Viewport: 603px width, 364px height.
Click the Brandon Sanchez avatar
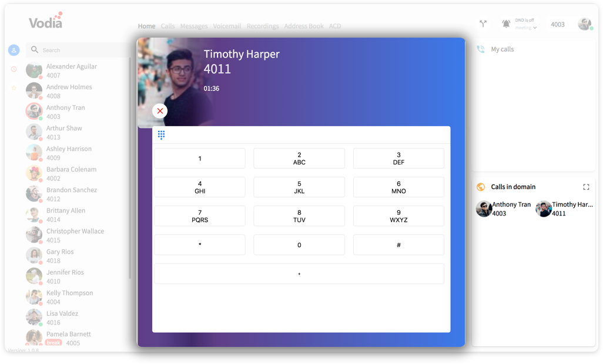coord(34,194)
